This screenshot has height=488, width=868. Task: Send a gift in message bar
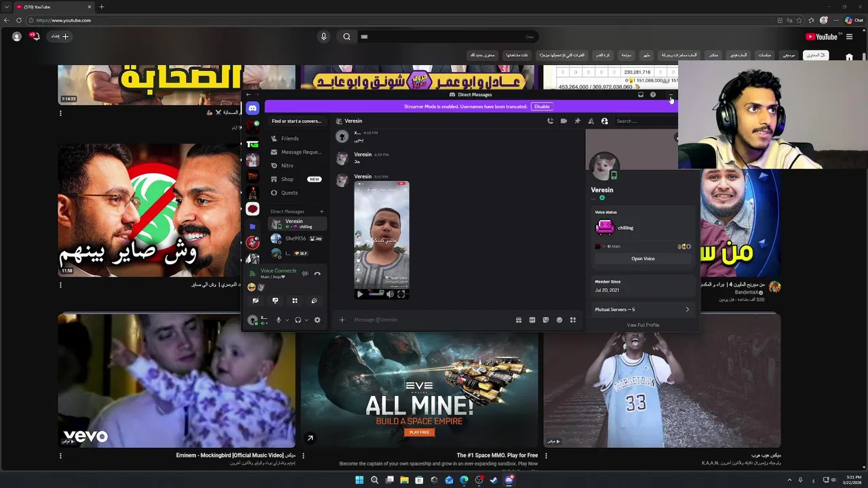[519, 320]
